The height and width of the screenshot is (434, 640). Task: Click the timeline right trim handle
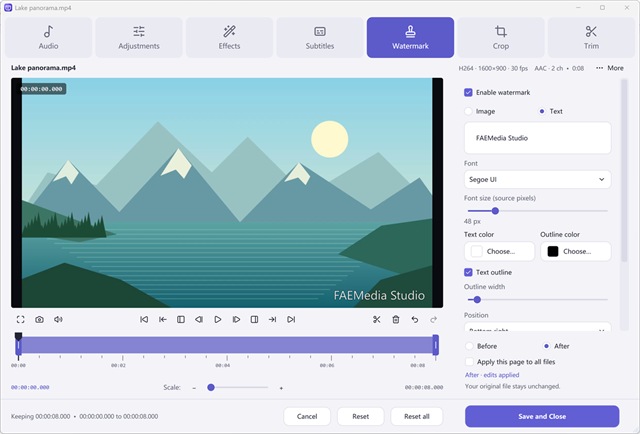tap(436, 345)
